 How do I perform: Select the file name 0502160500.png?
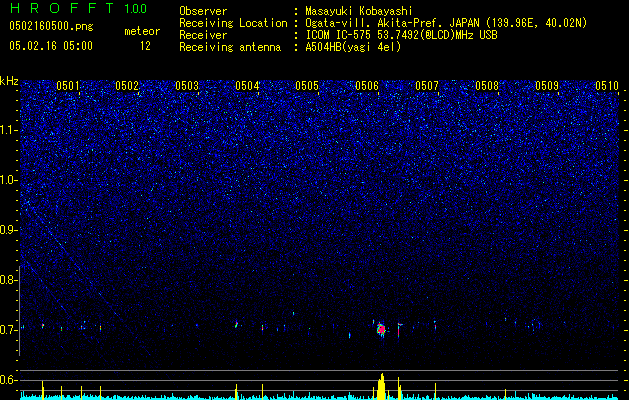51,26
